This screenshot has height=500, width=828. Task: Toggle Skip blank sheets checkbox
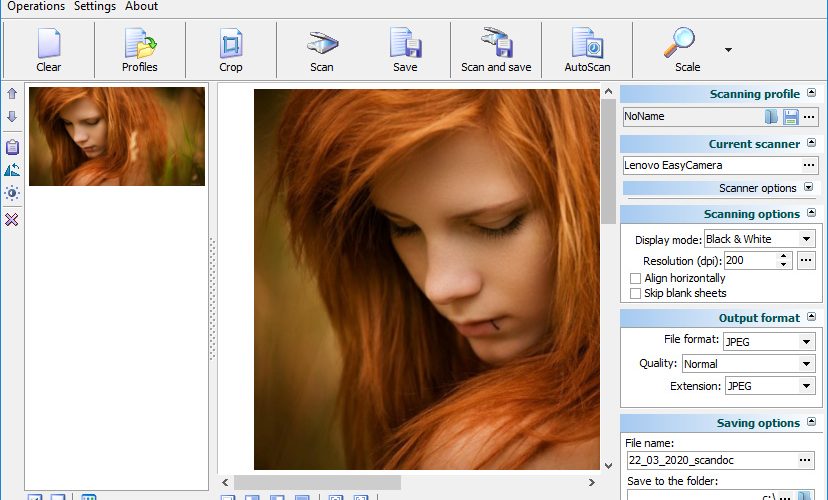click(x=635, y=294)
